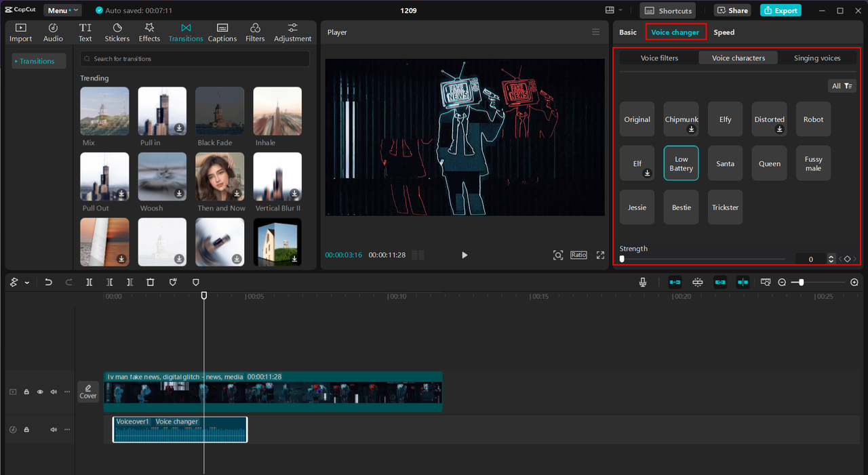Open the Adjustment panel
This screenshot has width=868, height=475.
coord(293,33)
